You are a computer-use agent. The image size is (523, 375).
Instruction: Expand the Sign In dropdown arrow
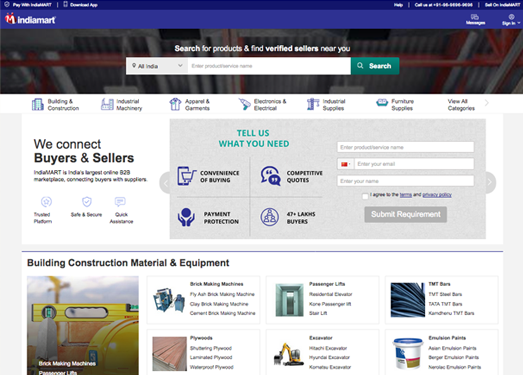(x=519, y=23)
